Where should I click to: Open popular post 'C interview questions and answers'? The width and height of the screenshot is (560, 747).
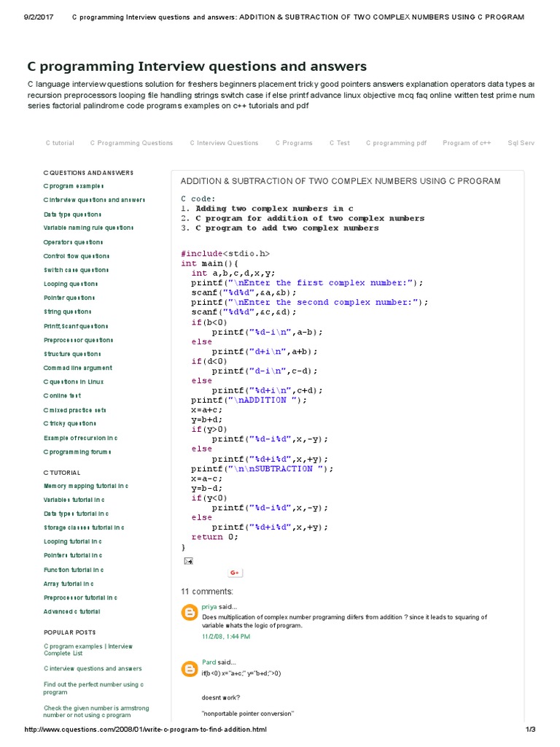coord(93,668)
